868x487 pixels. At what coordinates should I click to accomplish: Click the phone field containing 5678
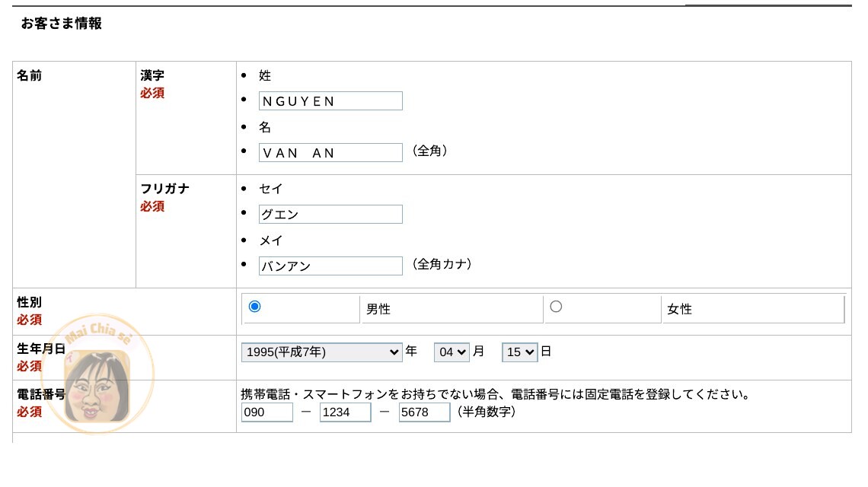click(425, 412)
